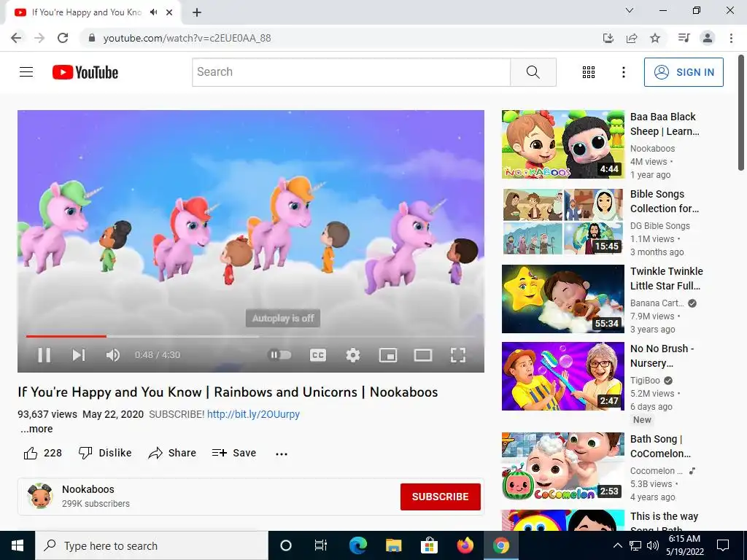Expand description with ...more
Viewport: 747px width, 560px height.
pyautogui.click(x=36, y=429)
